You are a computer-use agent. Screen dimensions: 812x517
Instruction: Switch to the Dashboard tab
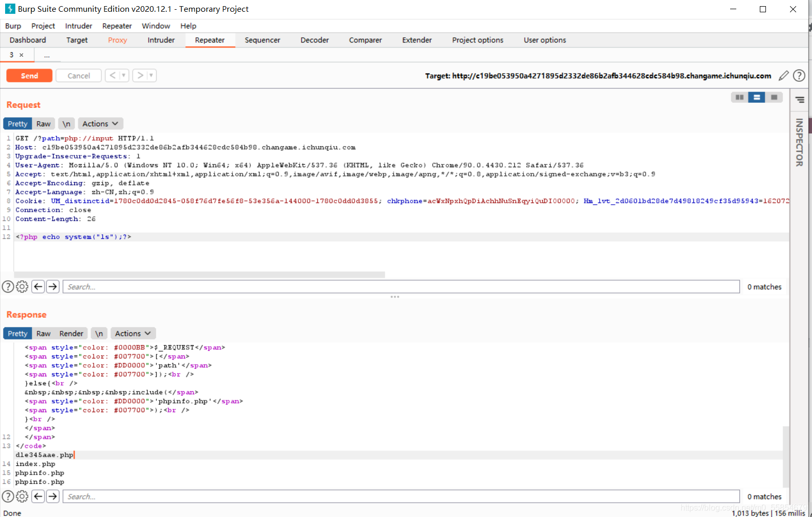[28, 40]
